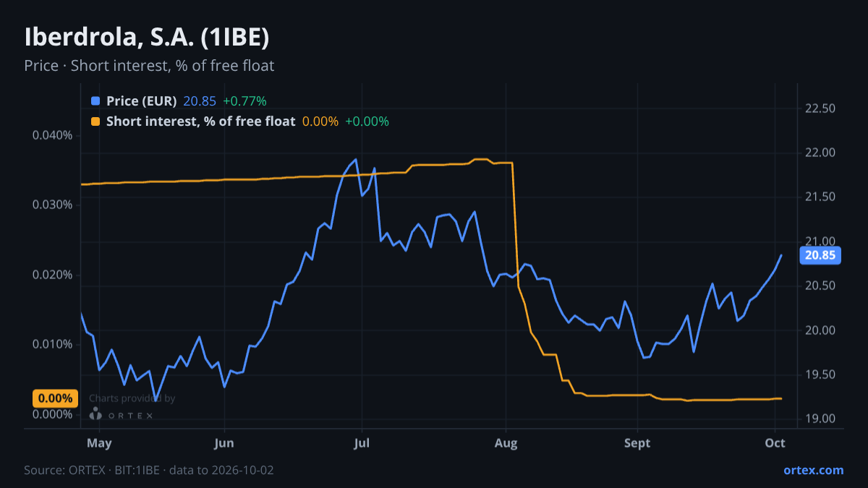Image resolution: width=868 pixels, height=488 pixels.
Task: Click the Sept label on the time axis
Action: point(638,443)
